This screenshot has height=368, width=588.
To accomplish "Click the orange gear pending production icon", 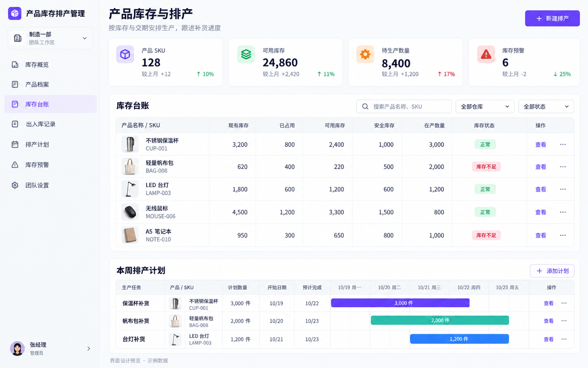I will 365,54.
